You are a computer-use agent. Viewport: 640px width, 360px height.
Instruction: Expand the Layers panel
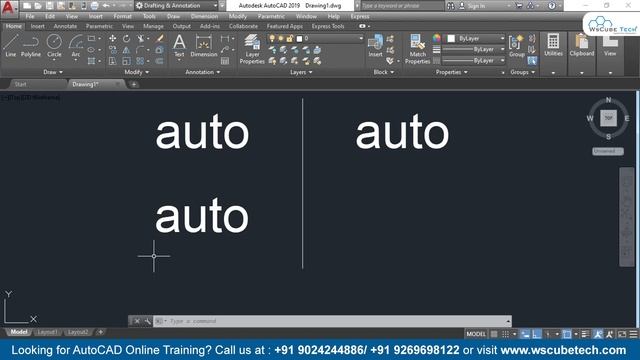[301, 72]
